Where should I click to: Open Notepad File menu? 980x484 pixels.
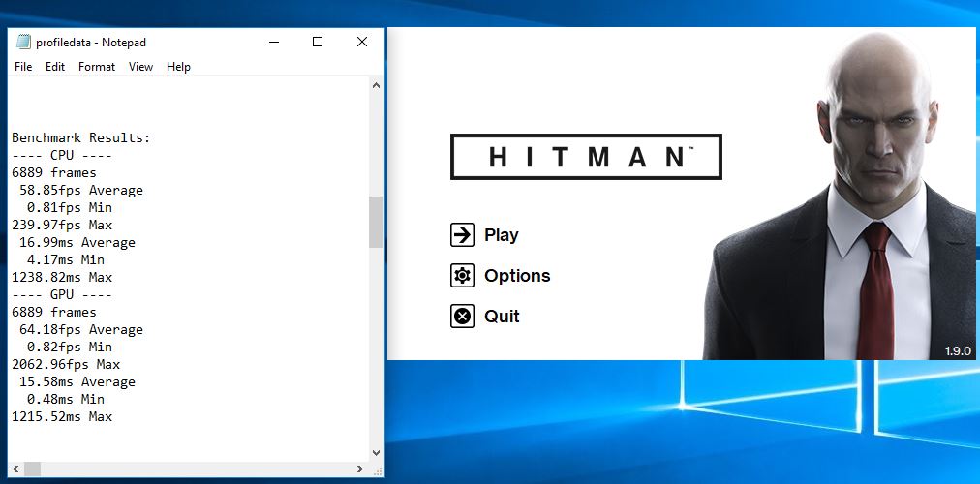pos(23,67)
